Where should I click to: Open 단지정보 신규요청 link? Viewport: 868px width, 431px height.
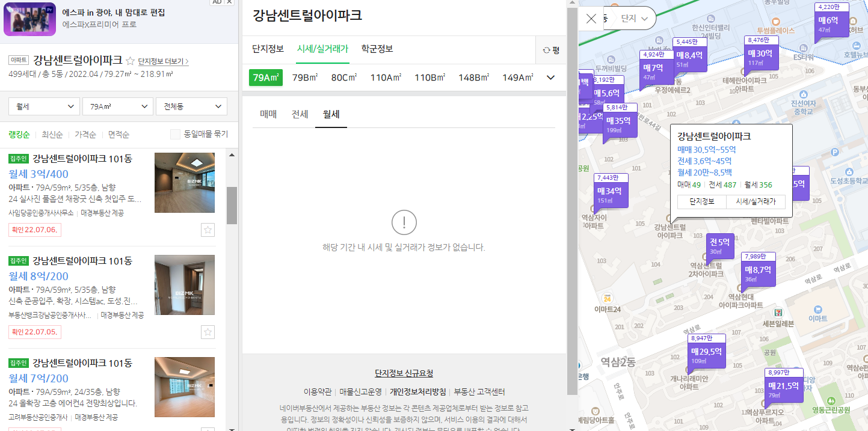(404, 373)
